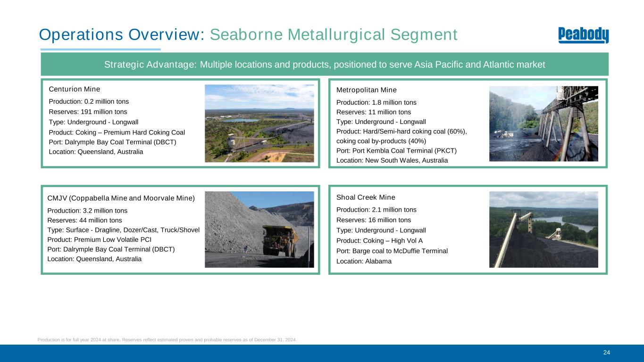Click Centurion's Reserves: 191 million tons line
Screen dimensions: 644x362
[88, 112]
